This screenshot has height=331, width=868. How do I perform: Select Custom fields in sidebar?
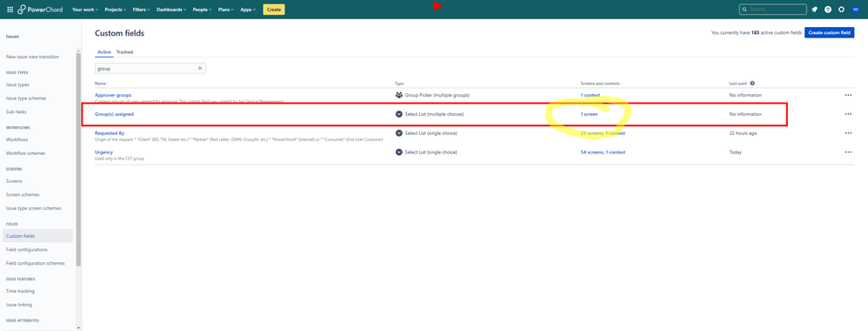(x=37, y=236)
